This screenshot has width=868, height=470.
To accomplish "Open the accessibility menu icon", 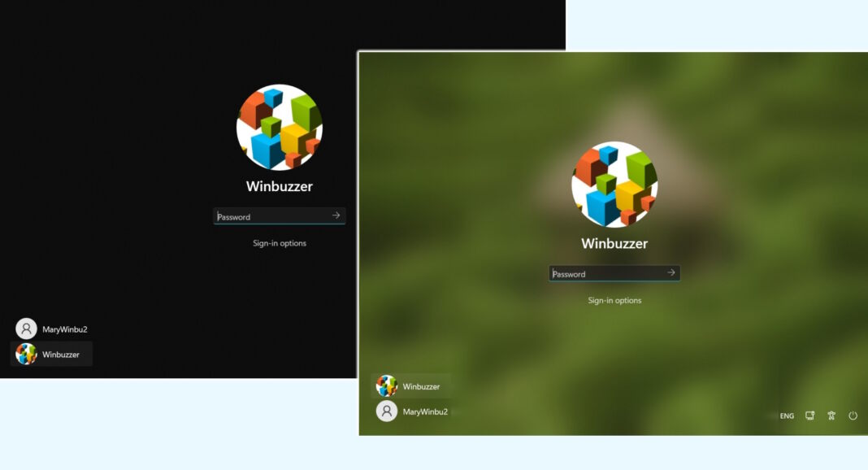I will tap(831, 416).
